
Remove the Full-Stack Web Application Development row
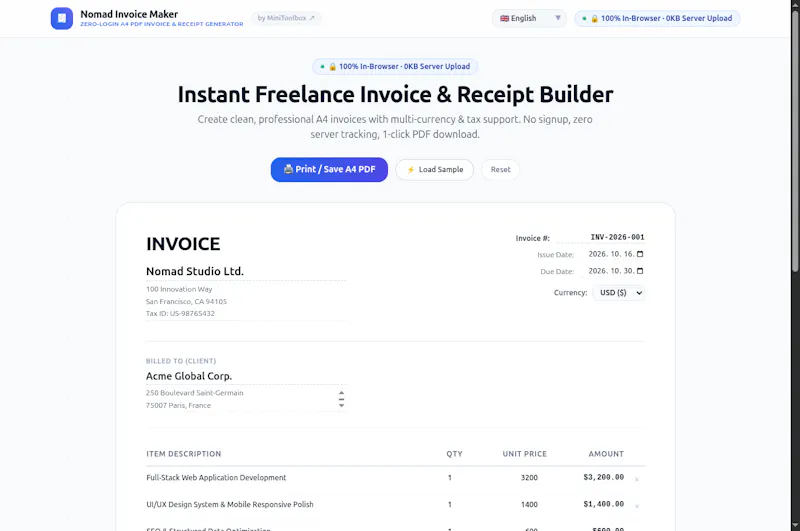click(x=637, y=479)
